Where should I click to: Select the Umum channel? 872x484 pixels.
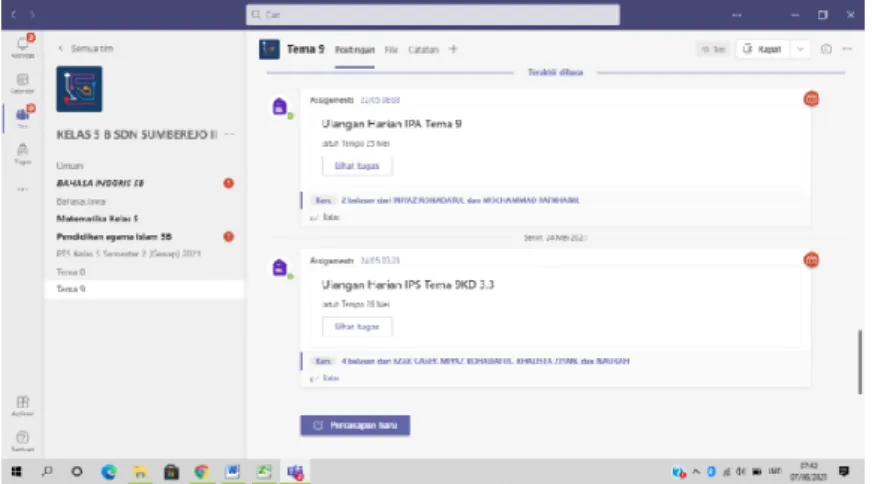point(70,166)
